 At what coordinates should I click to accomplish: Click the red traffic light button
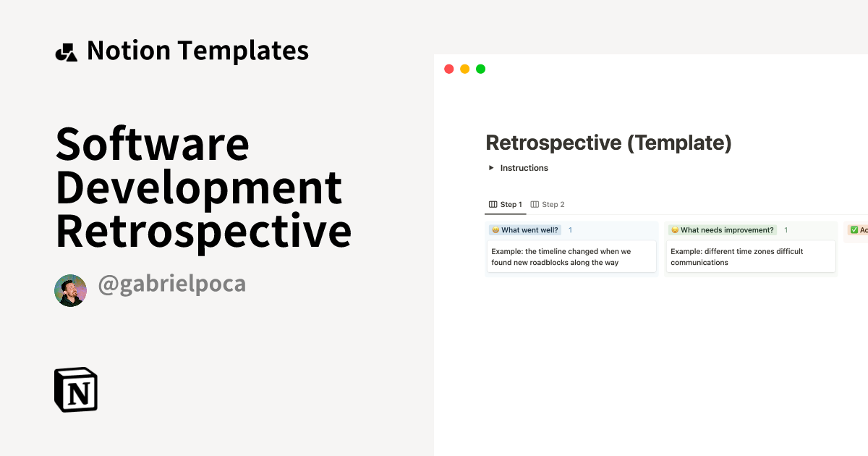[x=448, y=68]
